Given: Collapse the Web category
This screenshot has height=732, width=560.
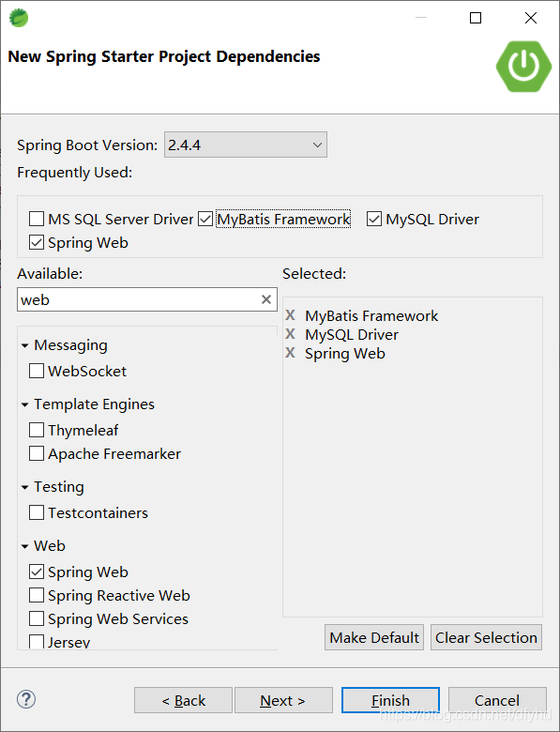Looking at the screenshot, I should point(24,546).
